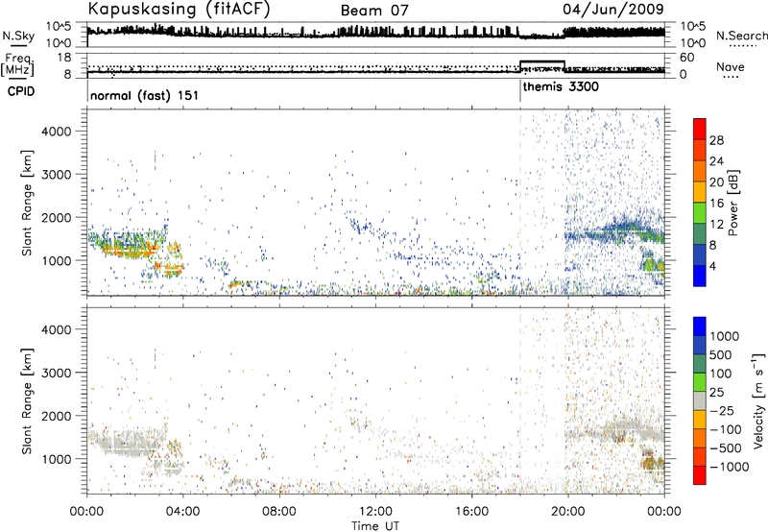Click the '28' tick on power scale

[x=716, y=140]
